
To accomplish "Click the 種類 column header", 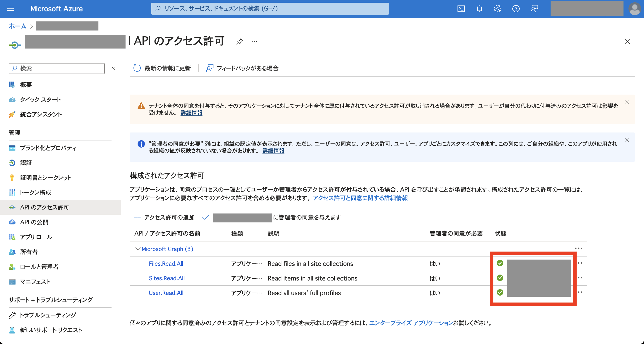I will point(237,234).
